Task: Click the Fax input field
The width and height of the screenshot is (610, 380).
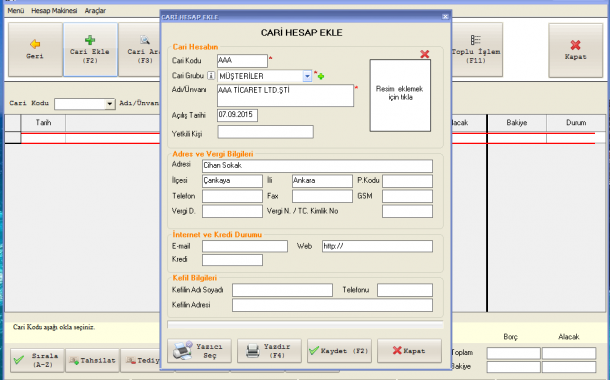Action: click(x=322, y=196)
